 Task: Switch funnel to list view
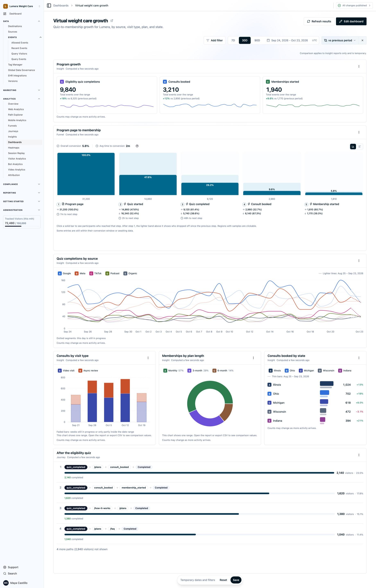[x=359, y=146]
